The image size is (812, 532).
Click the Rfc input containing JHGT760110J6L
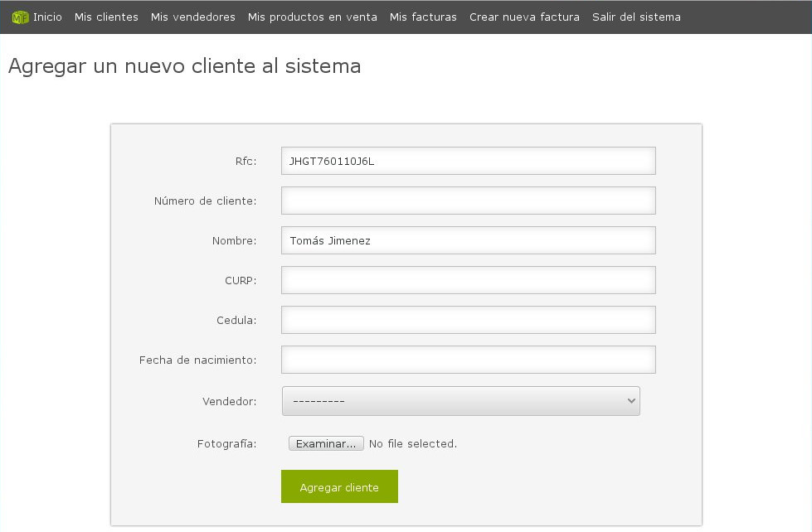coord(468,160)
